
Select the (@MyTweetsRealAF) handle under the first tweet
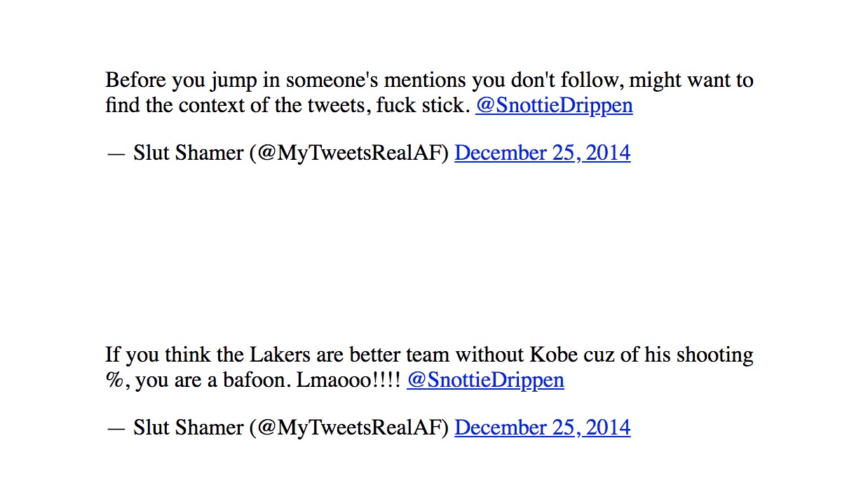[348, 153]
